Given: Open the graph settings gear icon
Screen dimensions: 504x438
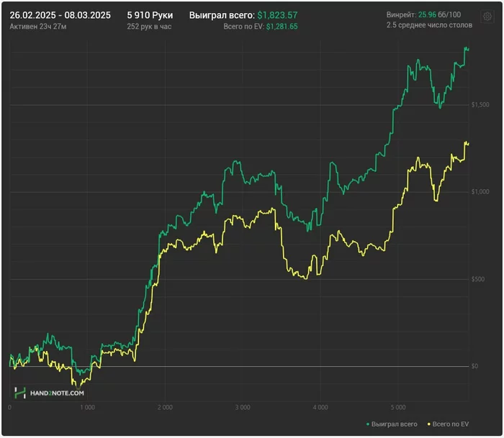Looking at the screenshot, I should [487, 16].
